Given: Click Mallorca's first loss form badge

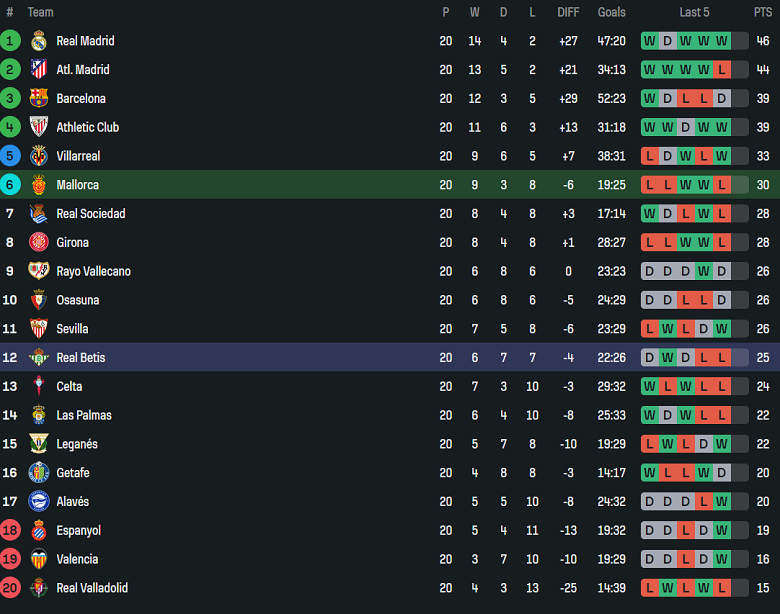Looking at the screenshot, I should 650,185.
